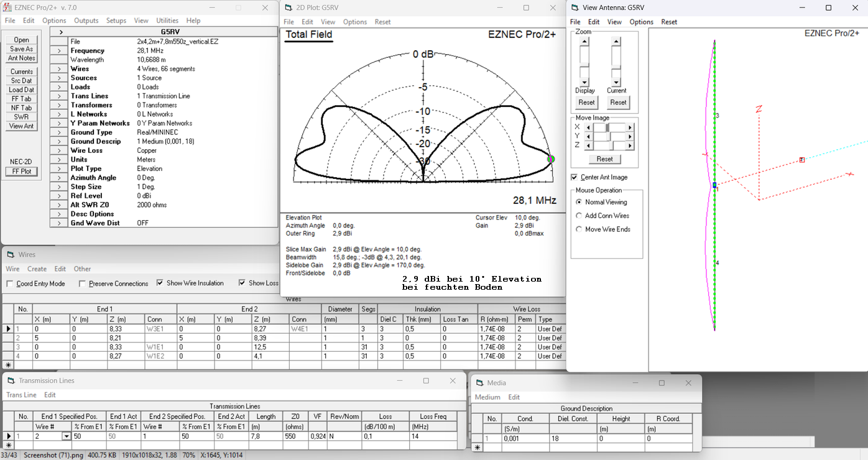868x460 pixels.
Task: Select the Normal Viewing mouse operation
Action: click(x=579, y=202)
